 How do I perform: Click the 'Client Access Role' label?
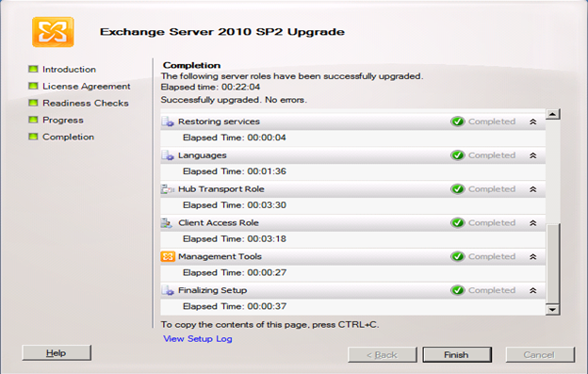(x=219, y=222)
